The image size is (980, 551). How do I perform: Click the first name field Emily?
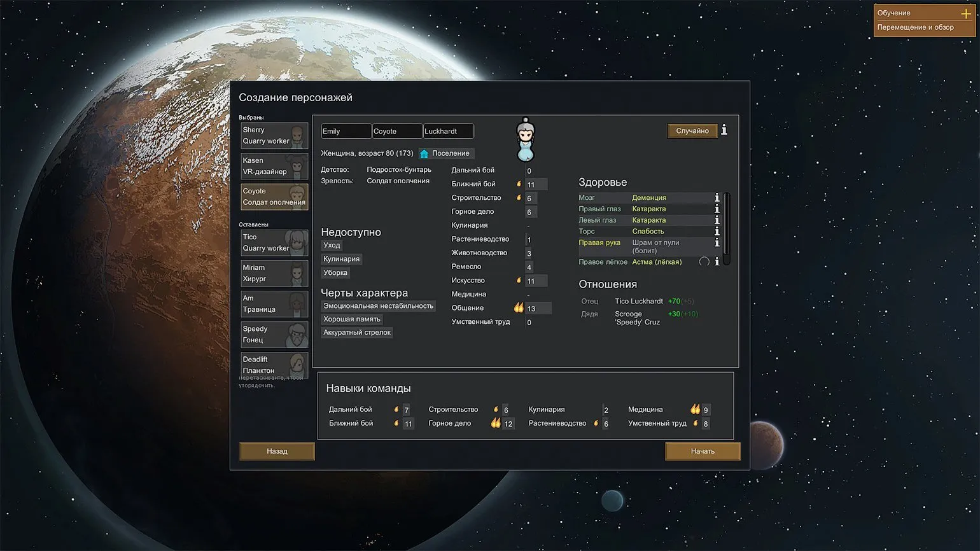[x=346, y=131]
